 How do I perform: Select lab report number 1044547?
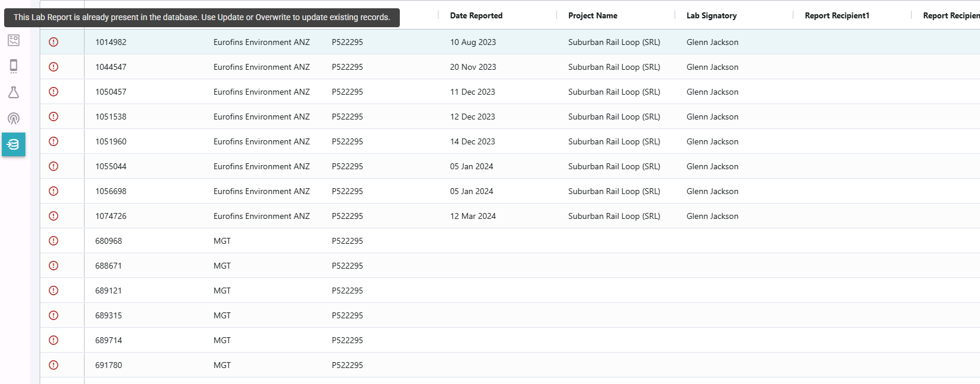pyautogui.click(x=111, y=67)
